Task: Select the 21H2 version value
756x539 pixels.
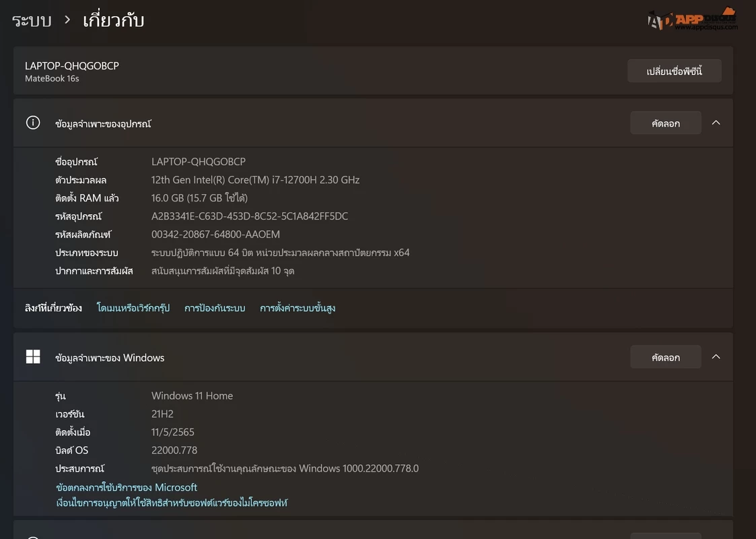Action: coord(162,414)
